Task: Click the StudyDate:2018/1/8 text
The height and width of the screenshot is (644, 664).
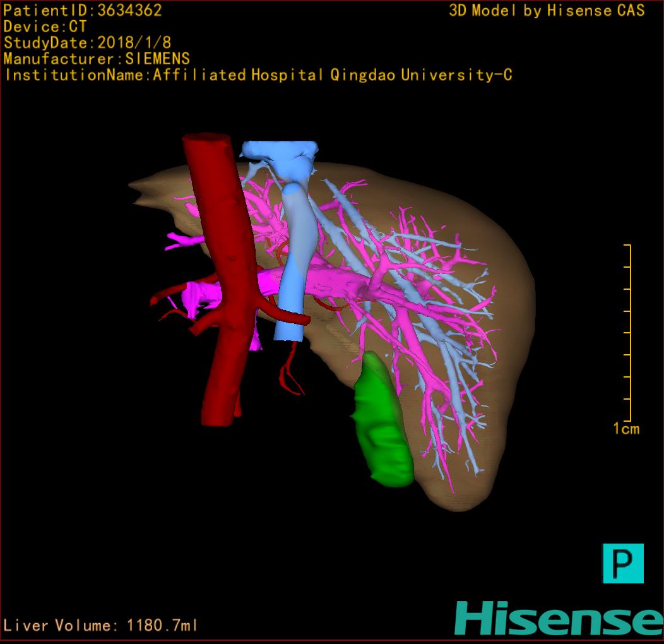Action: pos(87,43)
